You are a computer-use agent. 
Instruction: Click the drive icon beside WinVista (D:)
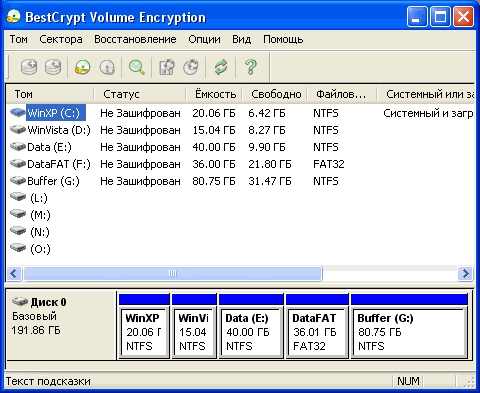pyautogui.click(x=18, y=129)
